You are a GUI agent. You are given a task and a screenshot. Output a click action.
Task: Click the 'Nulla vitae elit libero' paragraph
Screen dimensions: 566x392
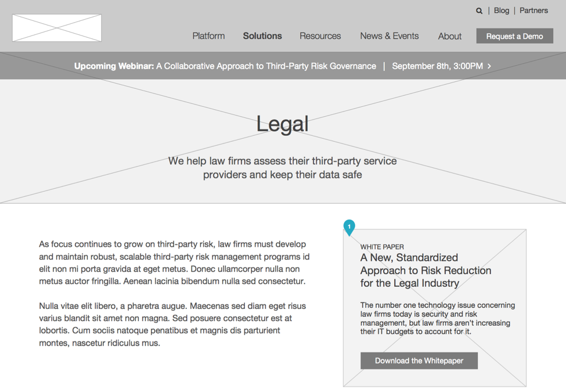172,324
